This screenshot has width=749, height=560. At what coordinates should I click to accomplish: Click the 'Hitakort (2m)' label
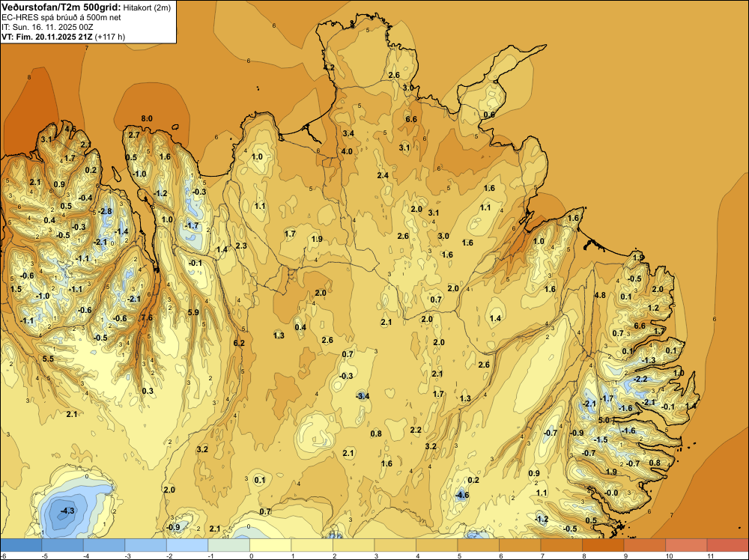[x=147, y=7]
